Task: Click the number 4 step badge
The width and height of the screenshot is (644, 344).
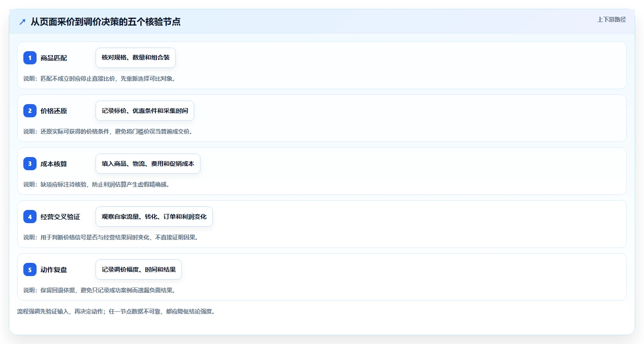Action: [30, 217]
